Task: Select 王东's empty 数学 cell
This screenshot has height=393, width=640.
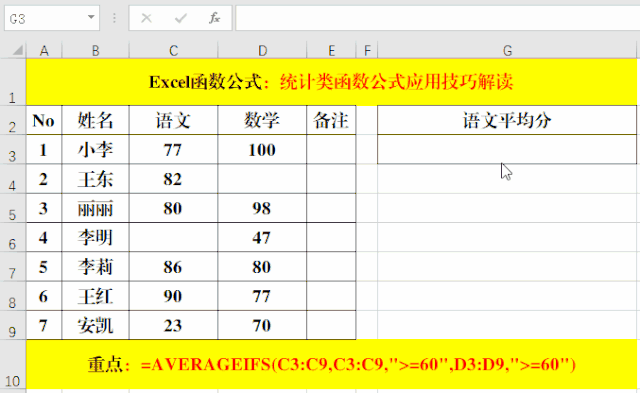Action: point(262,179)
